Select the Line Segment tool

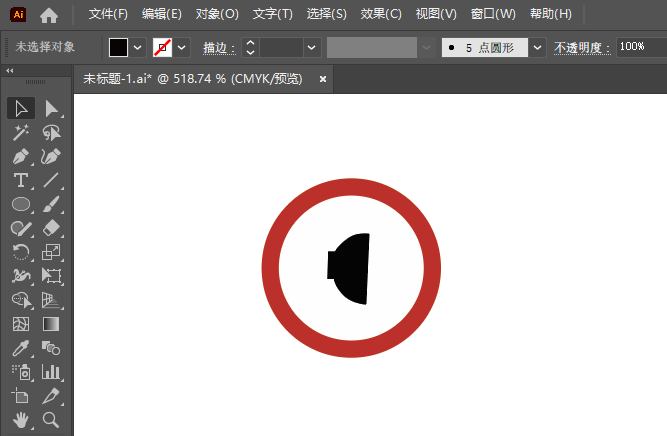[x=51, y=180]
